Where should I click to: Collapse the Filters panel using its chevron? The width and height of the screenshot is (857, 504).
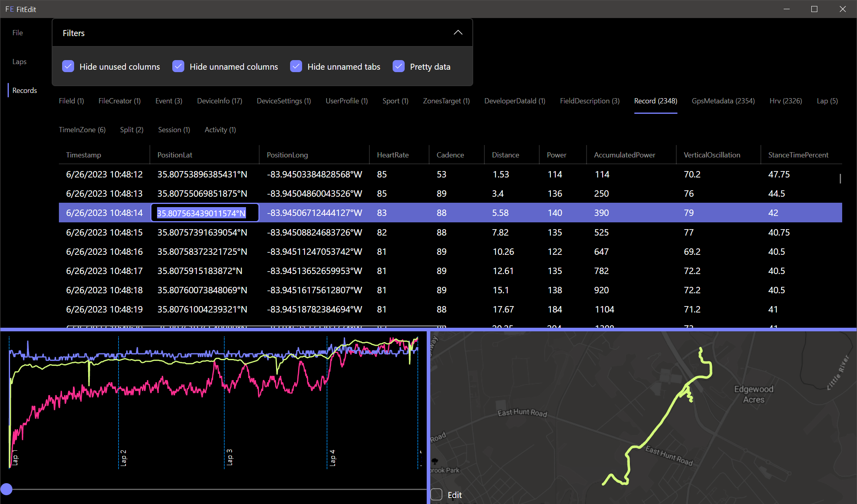tap(458, 32)
